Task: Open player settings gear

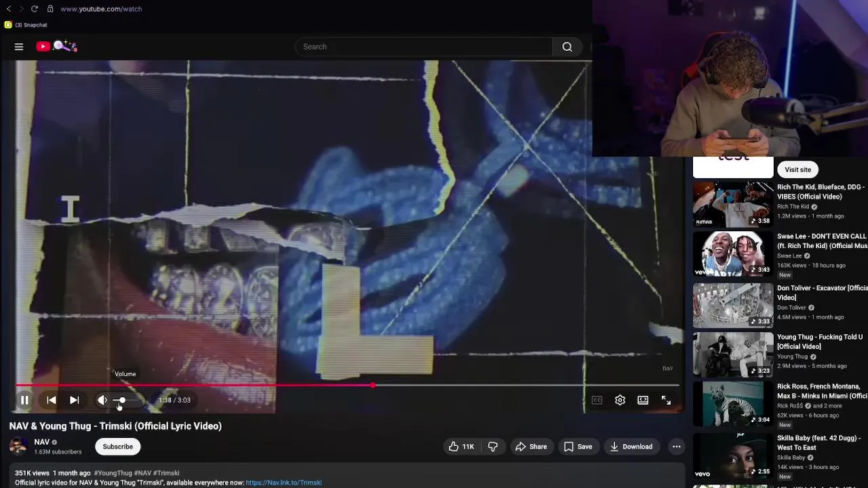Action: click(x=620, y=400)
